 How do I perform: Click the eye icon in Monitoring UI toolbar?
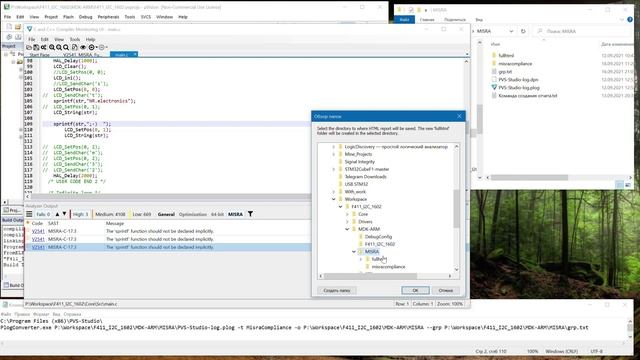[83, 47]
